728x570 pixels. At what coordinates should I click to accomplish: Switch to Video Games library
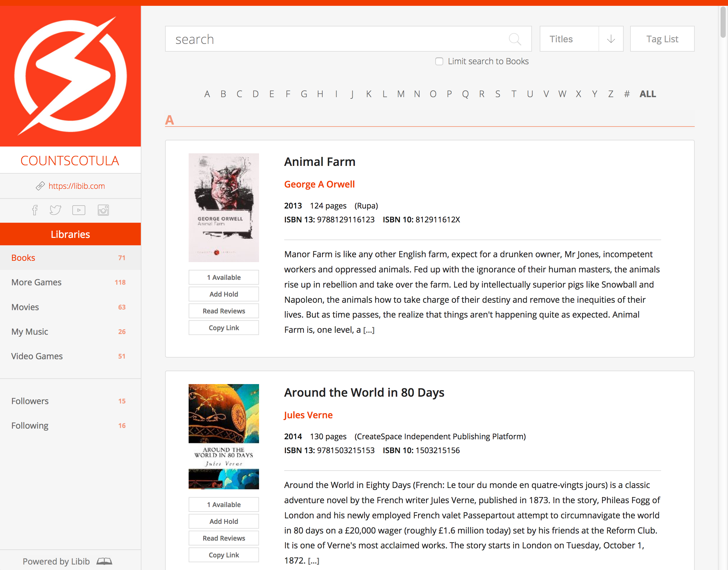pyautogui.click(x=37, y=356)
